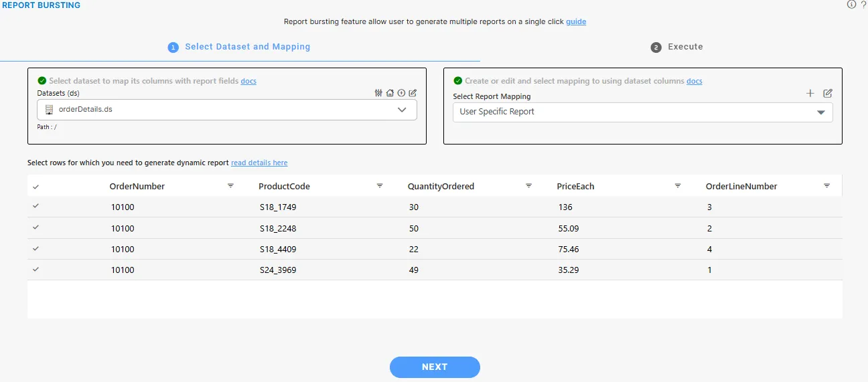Open the report bursting guide link

click(576, 21)
